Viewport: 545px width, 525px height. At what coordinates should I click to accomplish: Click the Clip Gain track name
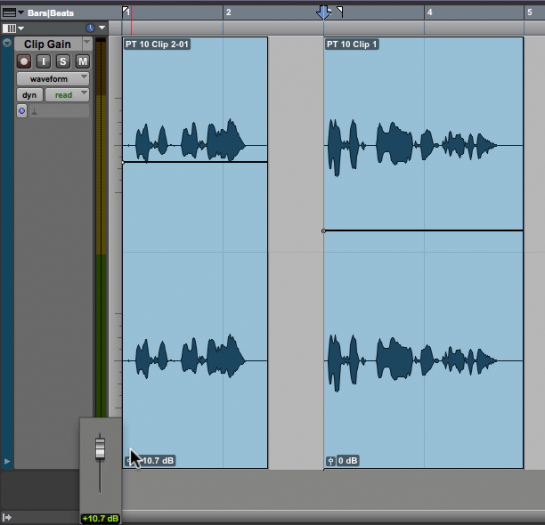(48, 44)
